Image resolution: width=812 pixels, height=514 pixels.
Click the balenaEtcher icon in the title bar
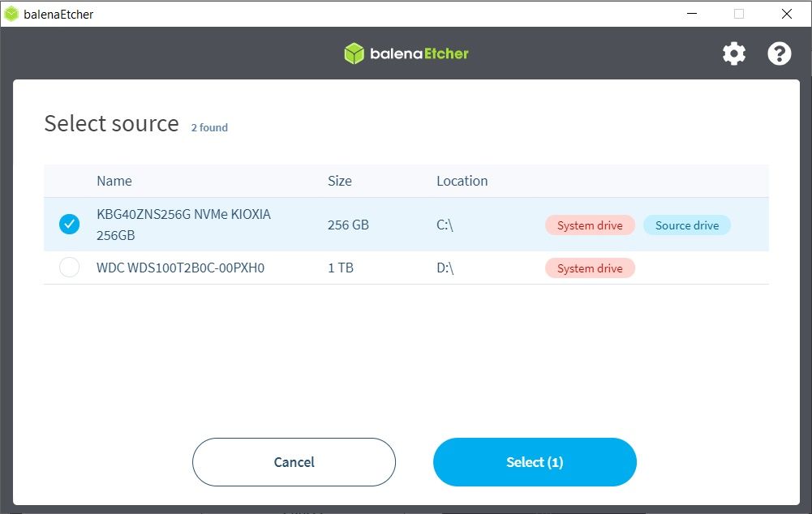(12, 14)
